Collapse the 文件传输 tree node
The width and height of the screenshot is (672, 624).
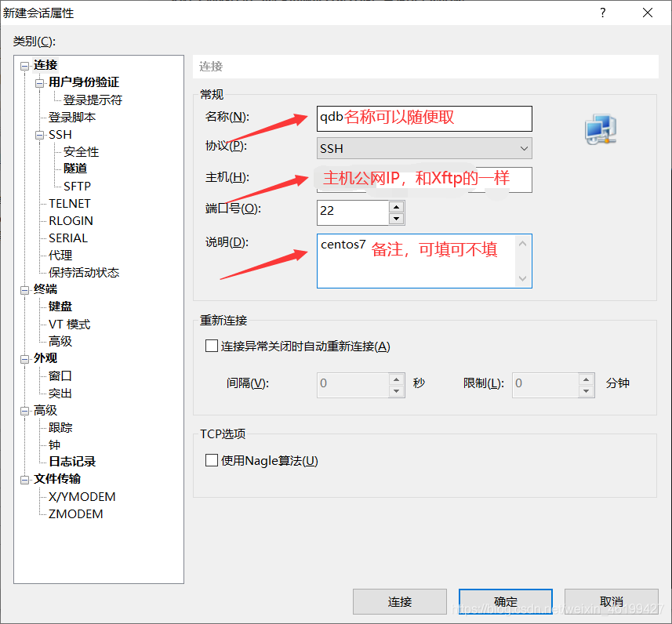click(24, 480)
